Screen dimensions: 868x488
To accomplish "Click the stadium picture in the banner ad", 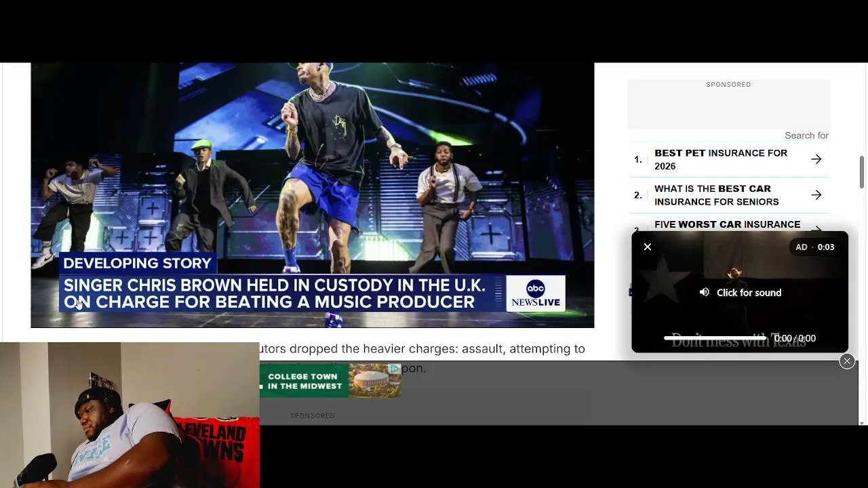I will tap(373, 381).
